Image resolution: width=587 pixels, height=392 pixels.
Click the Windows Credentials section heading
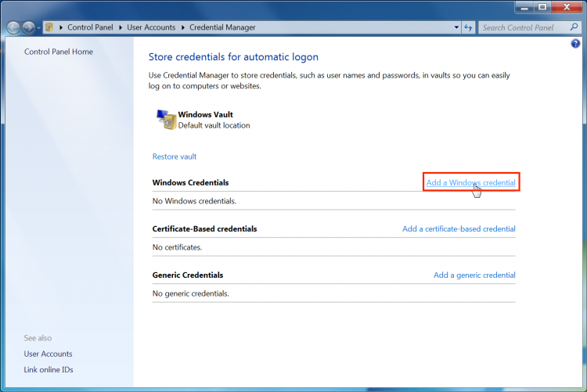[190, 183]
